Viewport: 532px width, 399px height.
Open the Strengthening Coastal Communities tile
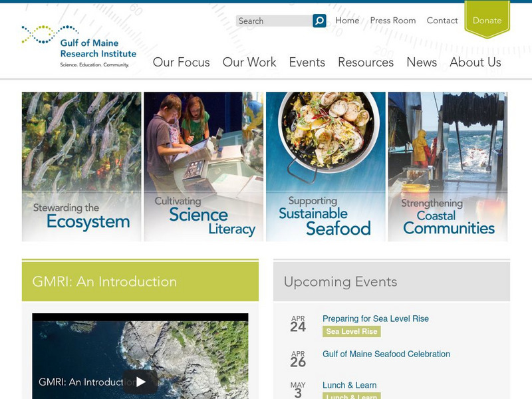(448, 167)
